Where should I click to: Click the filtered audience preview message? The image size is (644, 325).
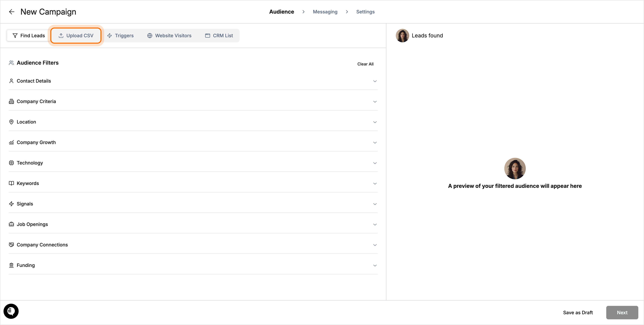[x=515, y=186]
